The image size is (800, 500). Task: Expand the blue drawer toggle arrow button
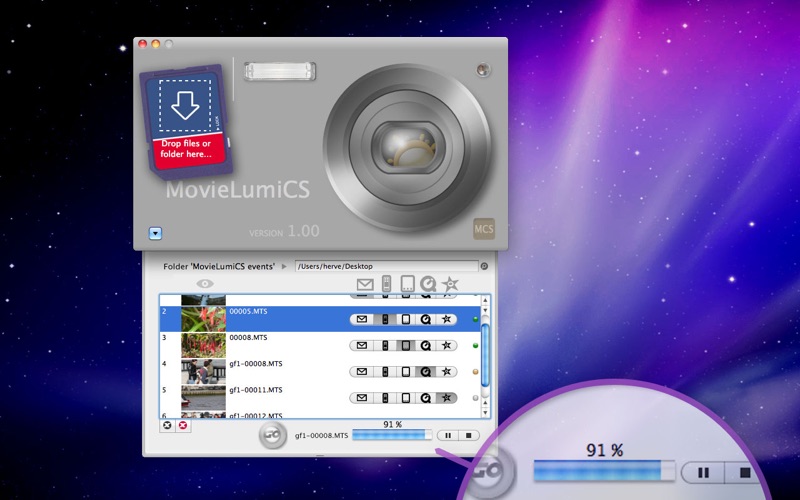[156, 233]
